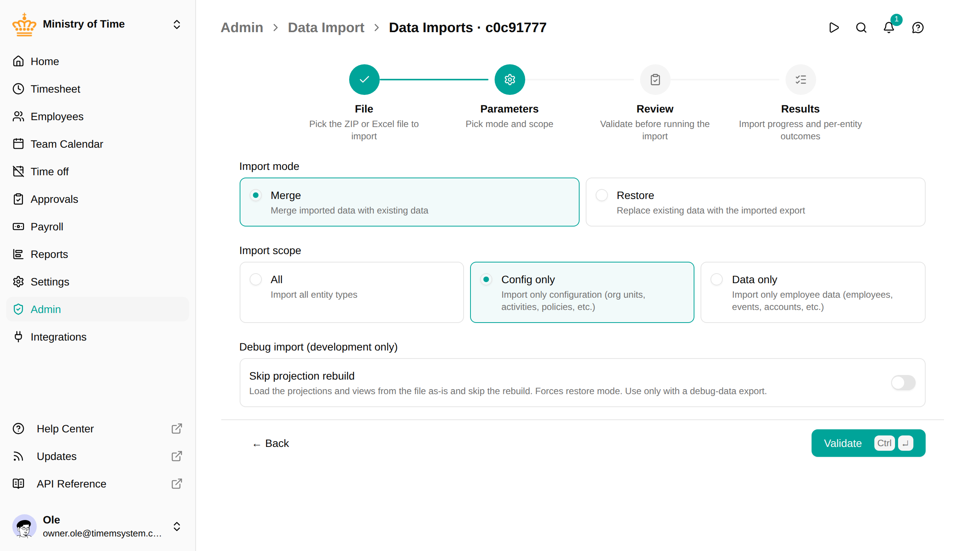980x551 pixels.
Task: Open search via the magnifier icon
Action: click(861, 28)
